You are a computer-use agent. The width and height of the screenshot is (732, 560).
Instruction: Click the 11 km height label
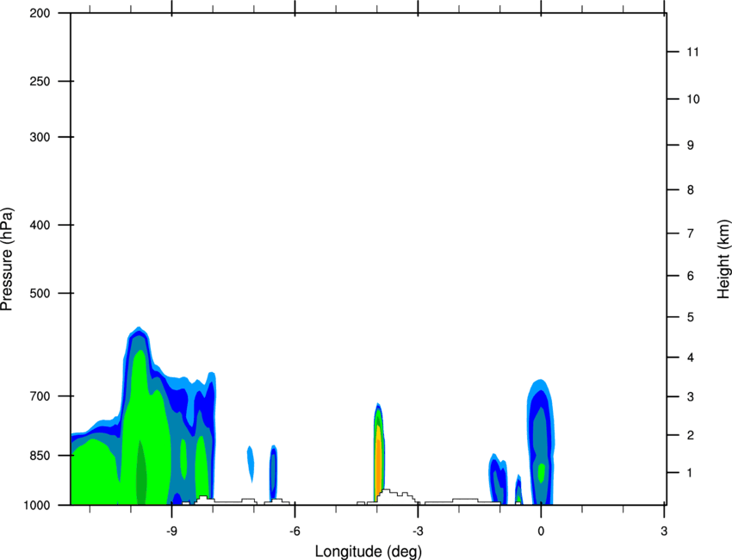(x=692, y=52)
